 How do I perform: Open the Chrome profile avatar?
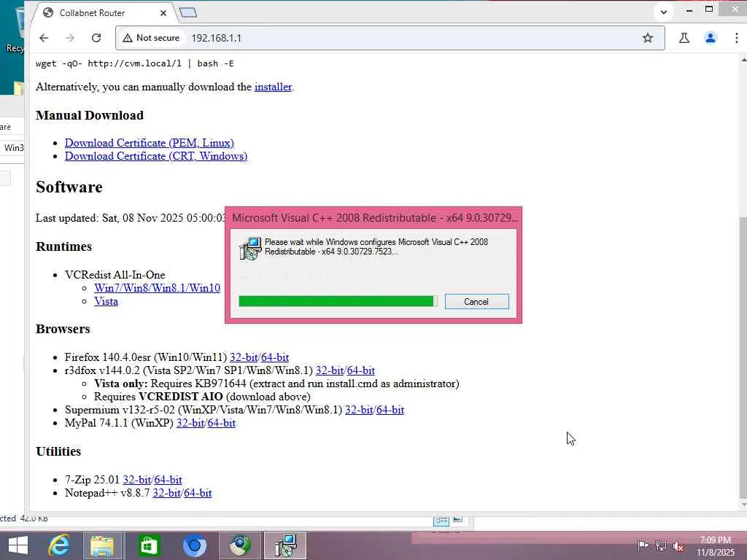(711, 38)
